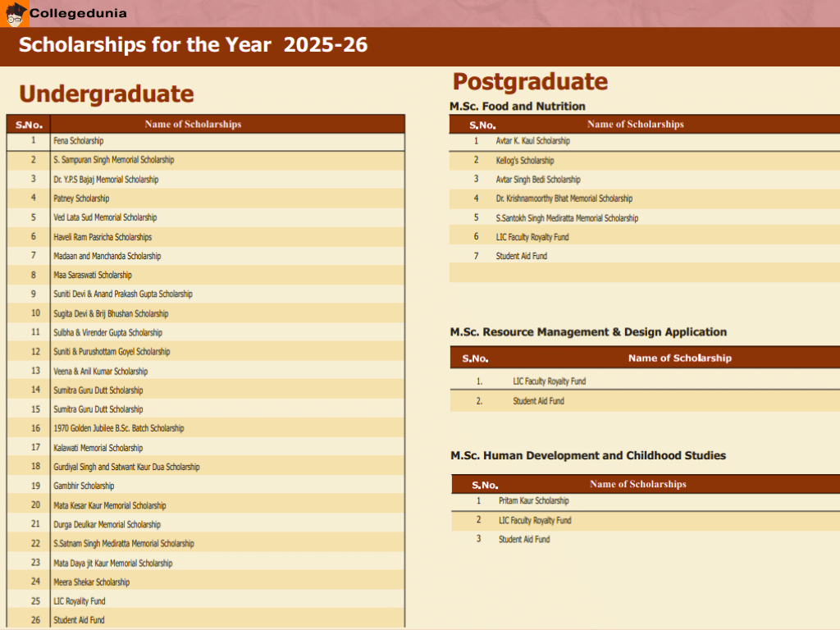
Task: Select the Pritam Kaur Scholarship entry
Action: pos(533,501)
